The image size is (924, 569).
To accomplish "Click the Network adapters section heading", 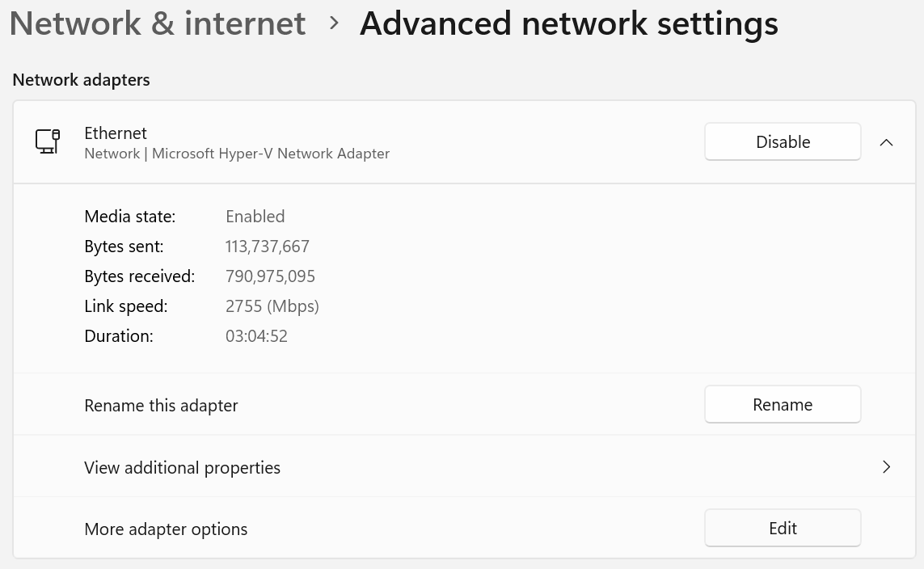I will [x=82, y=80].
